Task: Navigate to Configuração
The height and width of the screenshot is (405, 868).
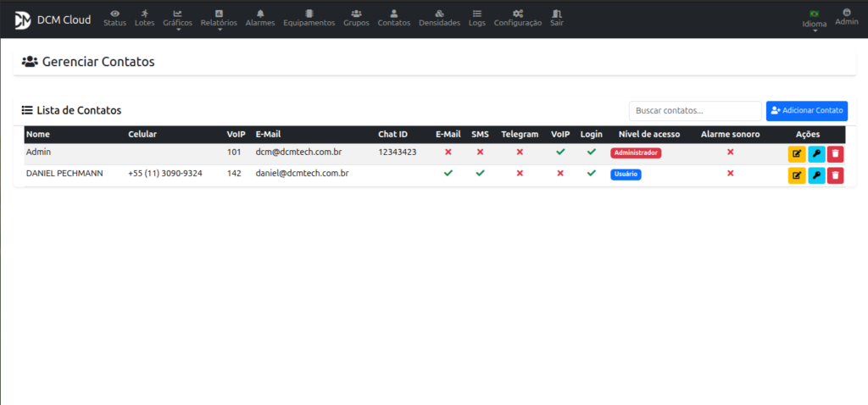Action: point(517,18)
